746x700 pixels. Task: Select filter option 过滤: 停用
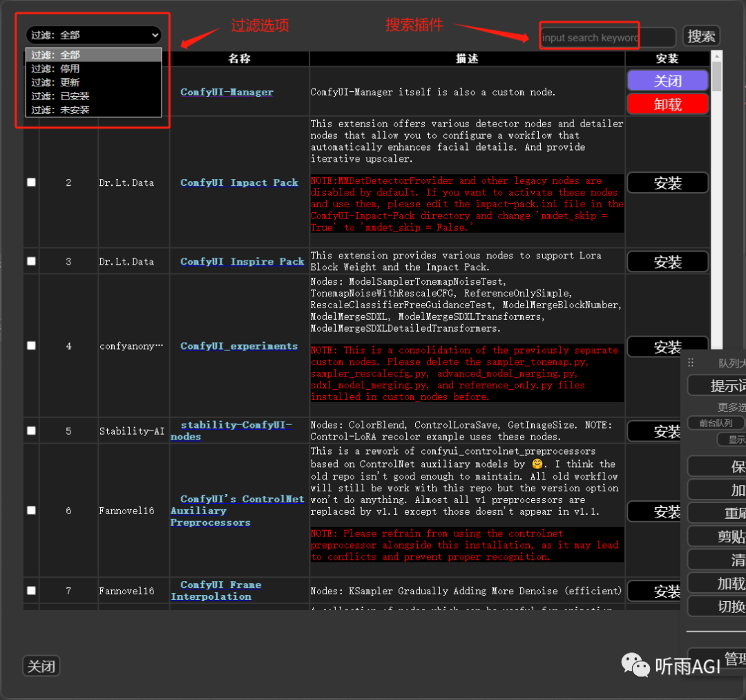pyautogui.click(x=94, y=68)
